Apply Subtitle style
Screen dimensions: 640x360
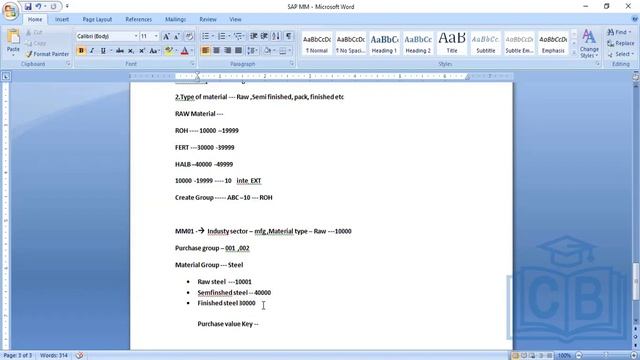(x=486, y=44)
